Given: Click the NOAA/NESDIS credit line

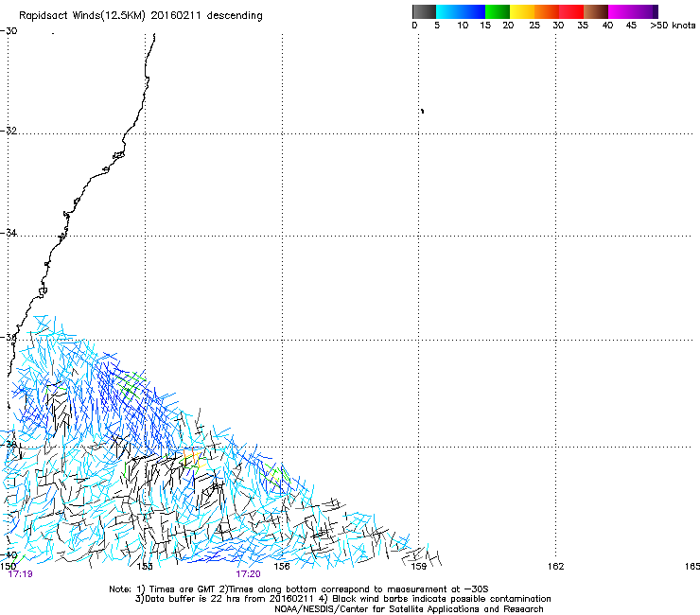Looking at the screenshot, I should (409, 608).
